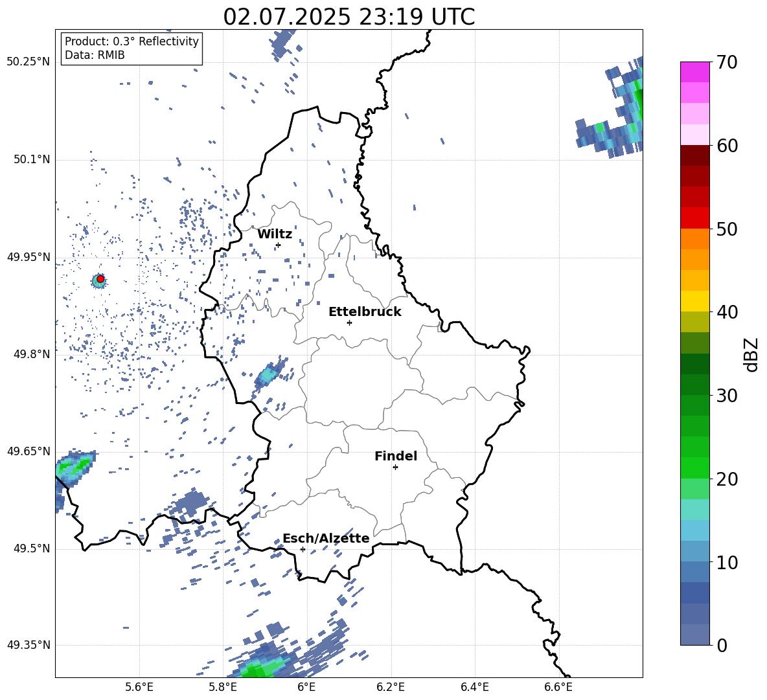Screen dimensions: 767x700
Task: Click the red radar site marker dot
Action: 100,278
